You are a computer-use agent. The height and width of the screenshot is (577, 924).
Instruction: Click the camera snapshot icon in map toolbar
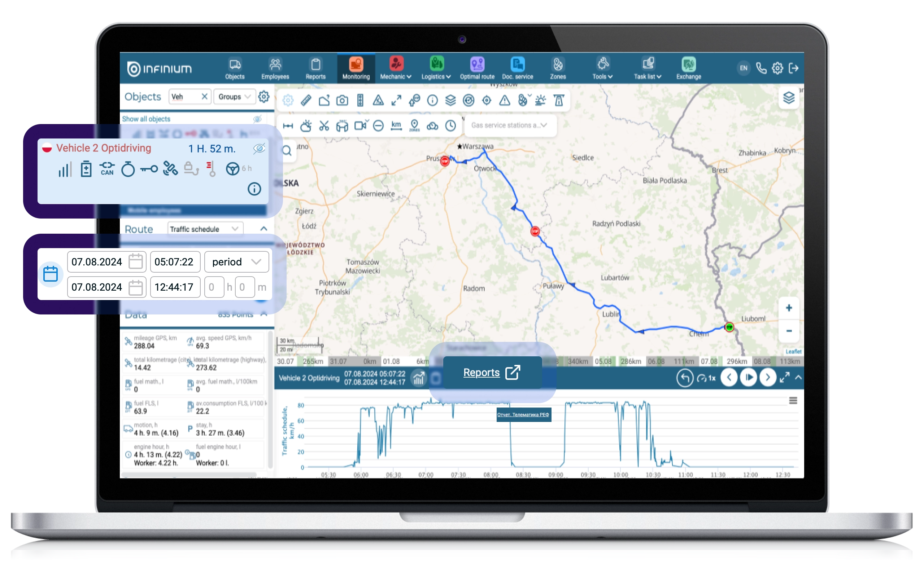(x=342, y=100)
